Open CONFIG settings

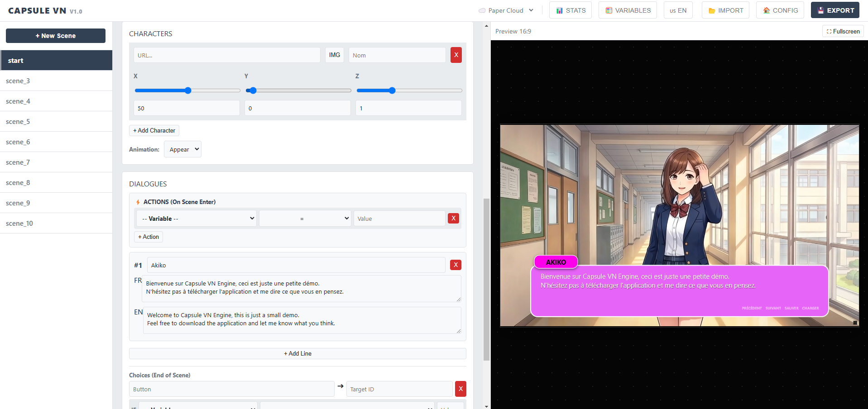click(780, 10)
